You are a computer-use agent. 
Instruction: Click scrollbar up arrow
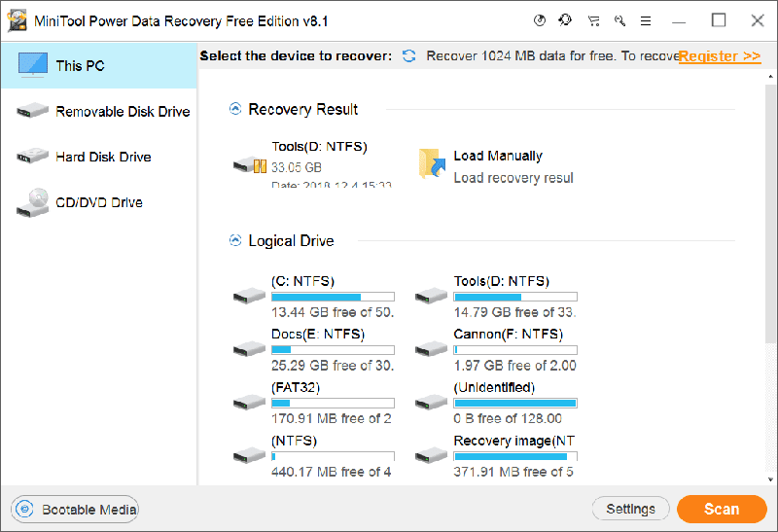point(770,77)
